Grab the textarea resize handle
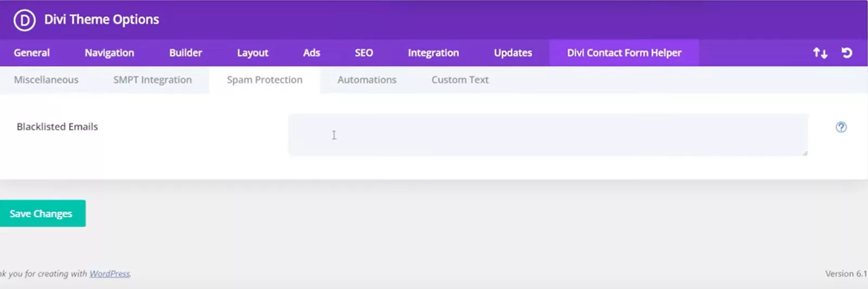 point(805,153)
